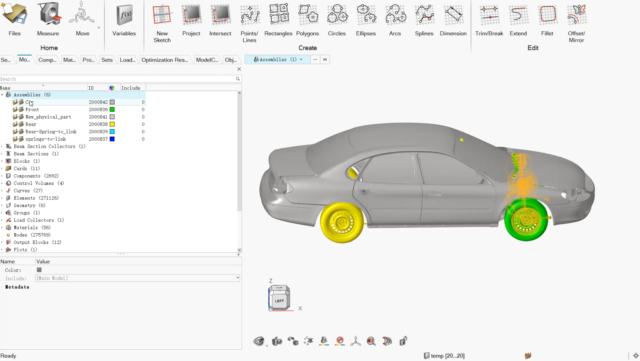Choose the Project sketch tool
The width and height of the screenshot is (640, 361).
coord(191,19)
